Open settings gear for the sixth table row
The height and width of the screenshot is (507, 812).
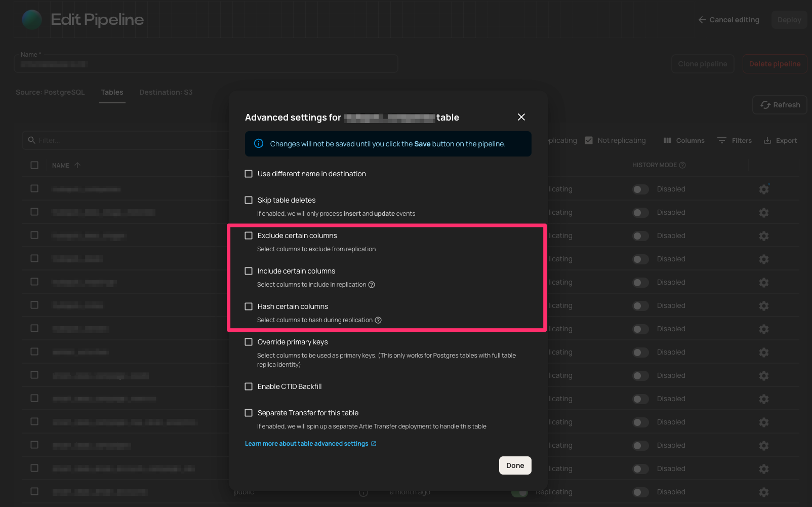pos(764,305)
